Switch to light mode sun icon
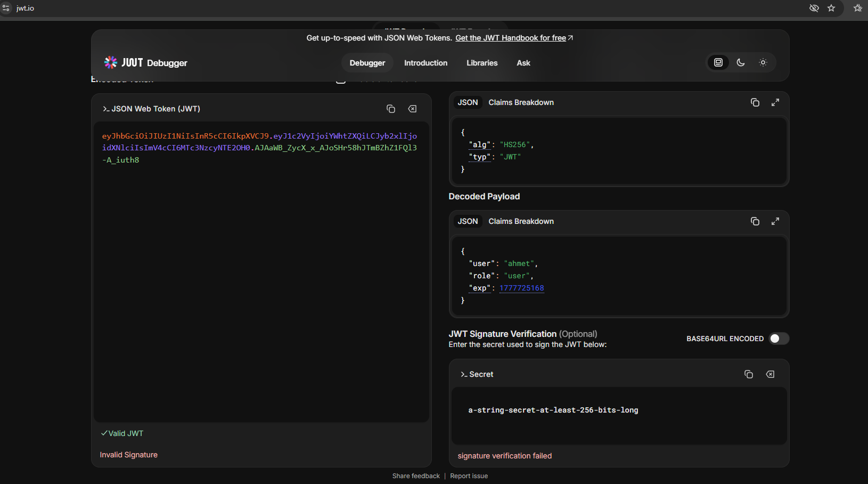Image resolution: width=868 pixels, height=484 pixels. tap(763, 62)
